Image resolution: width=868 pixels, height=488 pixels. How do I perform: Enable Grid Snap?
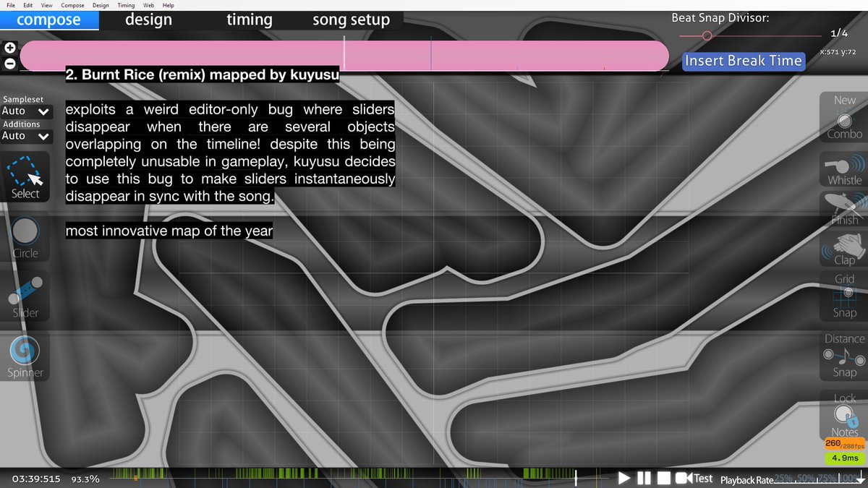pyautogui.click(x=844, y=296)
